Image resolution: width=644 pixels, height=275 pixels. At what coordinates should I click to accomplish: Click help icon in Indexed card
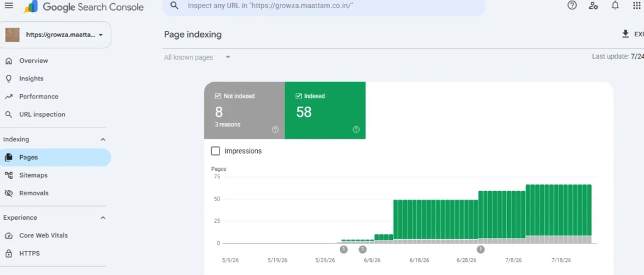click(356, 129)
